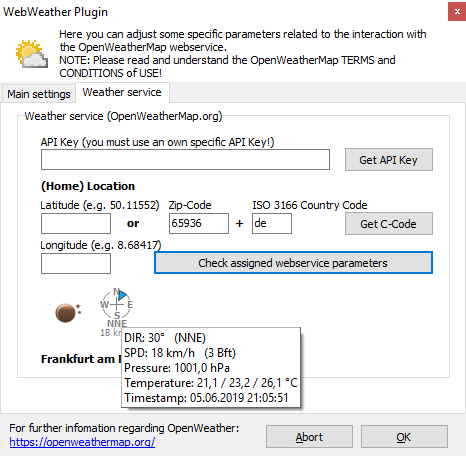Click the wind compass rose icon
Image resolution: width=466 pixels, height=456 pixels.
pos(116,304)
